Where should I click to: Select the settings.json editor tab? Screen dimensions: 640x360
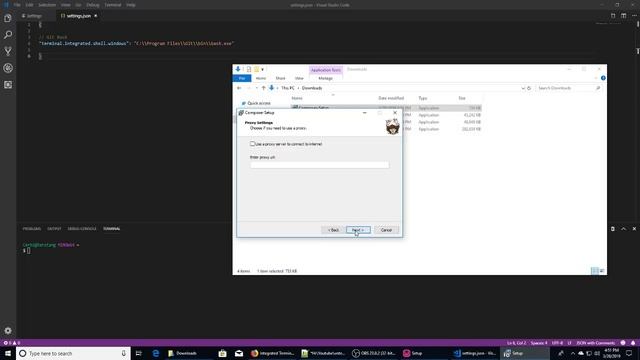(x=79, y=16)
